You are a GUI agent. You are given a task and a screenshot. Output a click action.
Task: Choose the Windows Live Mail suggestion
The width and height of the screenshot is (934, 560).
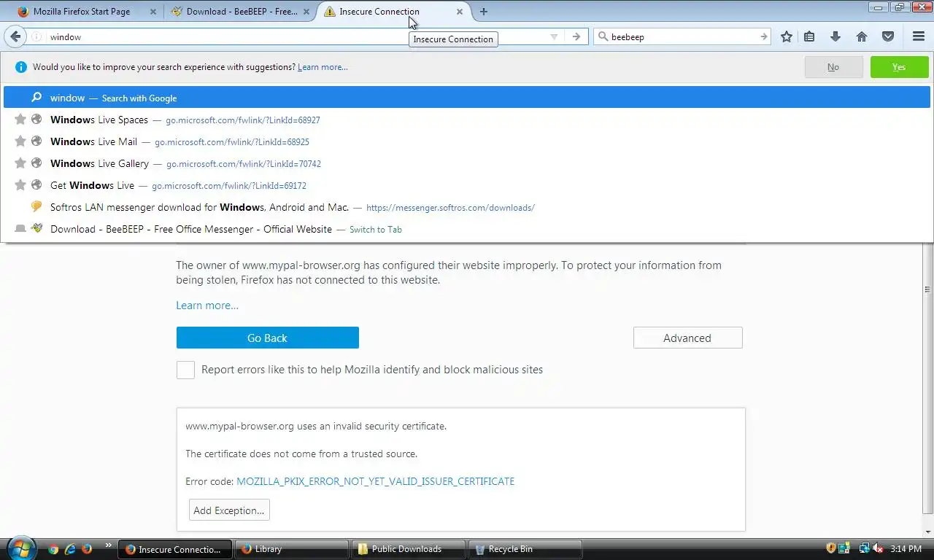[467, 141]
